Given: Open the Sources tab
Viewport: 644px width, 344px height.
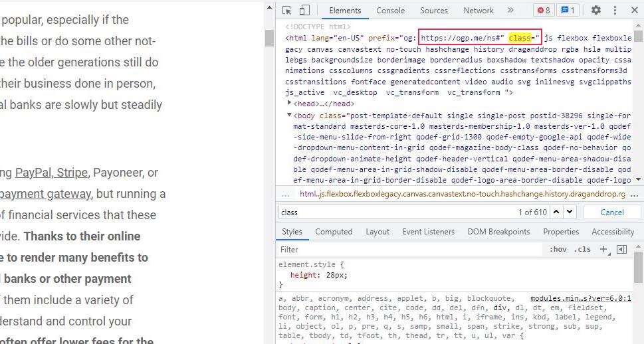Looking at the screenshot, I should (x=434, y=11).
